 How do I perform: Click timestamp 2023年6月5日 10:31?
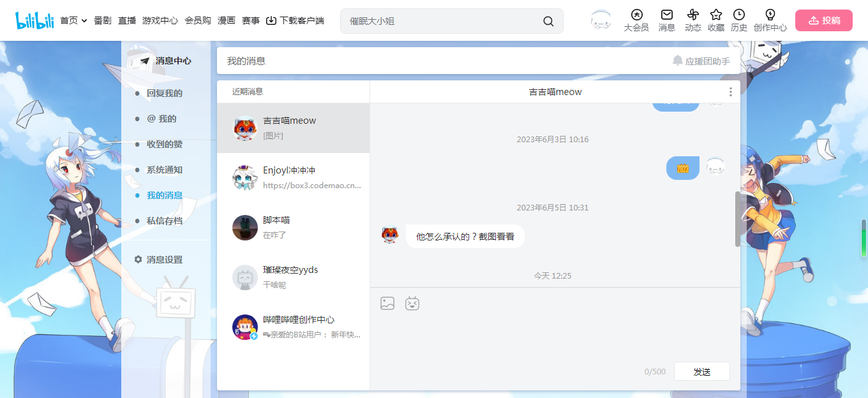tap(553, 207)
